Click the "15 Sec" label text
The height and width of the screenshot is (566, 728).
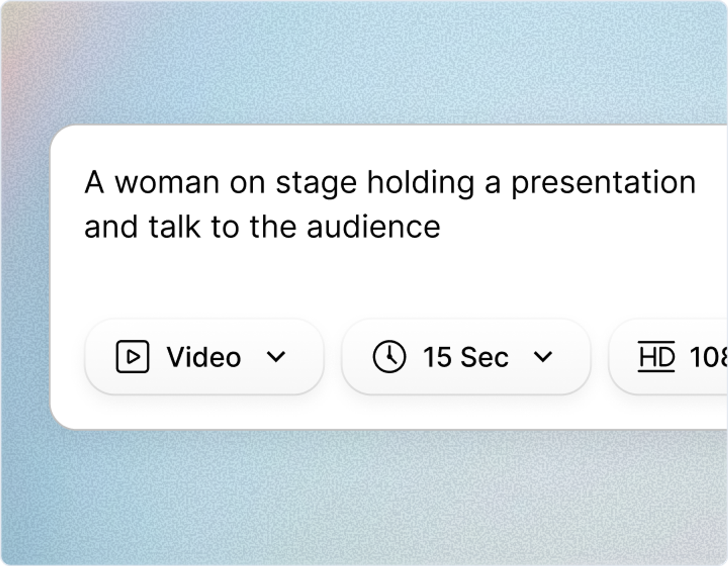click(x=465, y=357)
